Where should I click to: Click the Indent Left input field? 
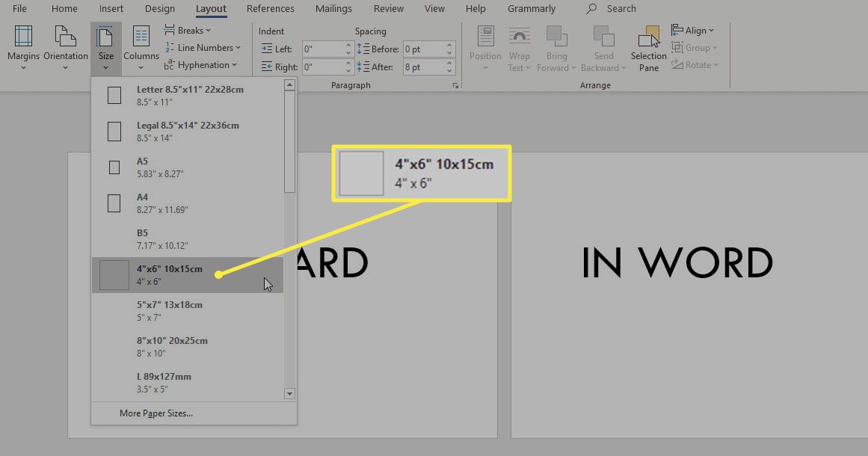click(321, 49)
